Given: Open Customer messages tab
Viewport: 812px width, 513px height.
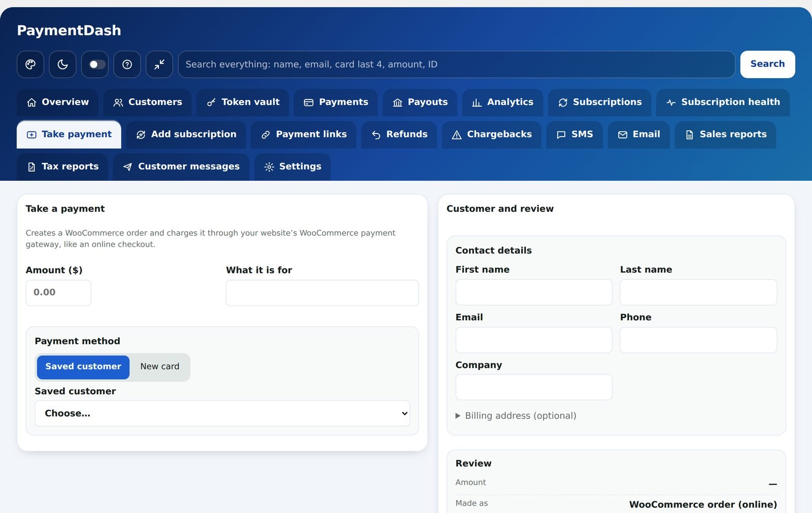Looking at the screenshot, I should click(181, 167).
